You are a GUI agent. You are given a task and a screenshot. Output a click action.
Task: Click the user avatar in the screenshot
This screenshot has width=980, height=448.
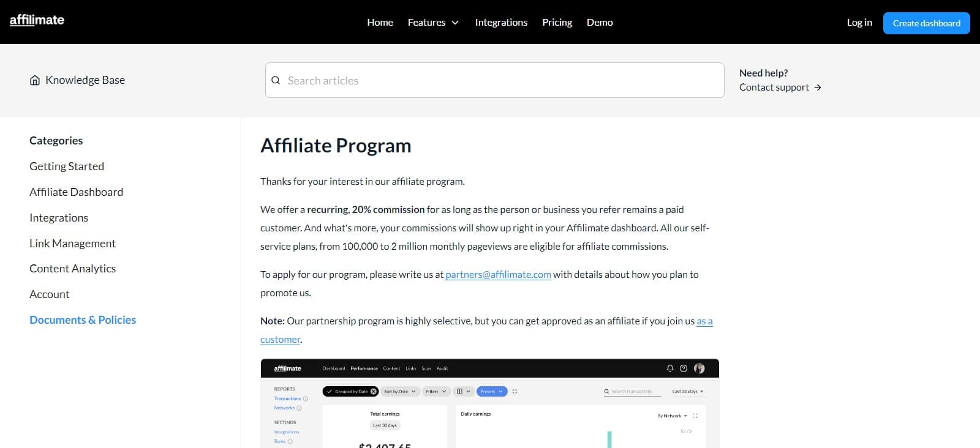point(699,368)
